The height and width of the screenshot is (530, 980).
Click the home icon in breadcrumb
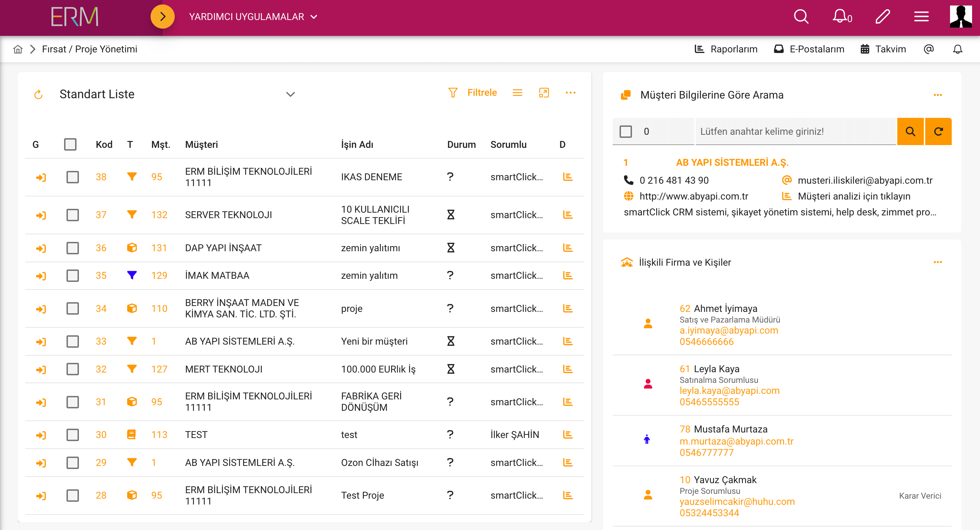(x=18, y=50)
